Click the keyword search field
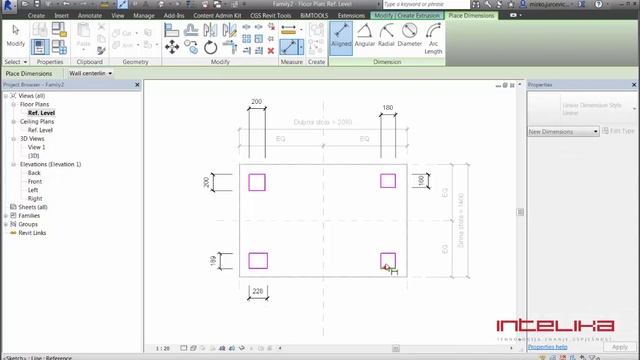The image size is (640, 360). pos(426,4)
